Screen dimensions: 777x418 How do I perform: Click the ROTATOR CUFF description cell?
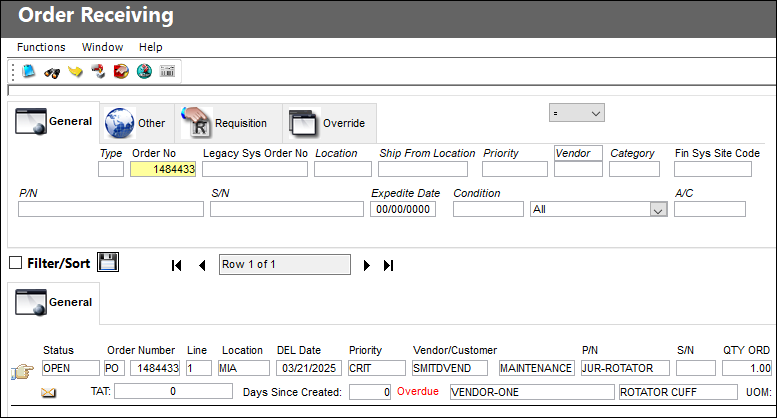click(x=678, y=392)
